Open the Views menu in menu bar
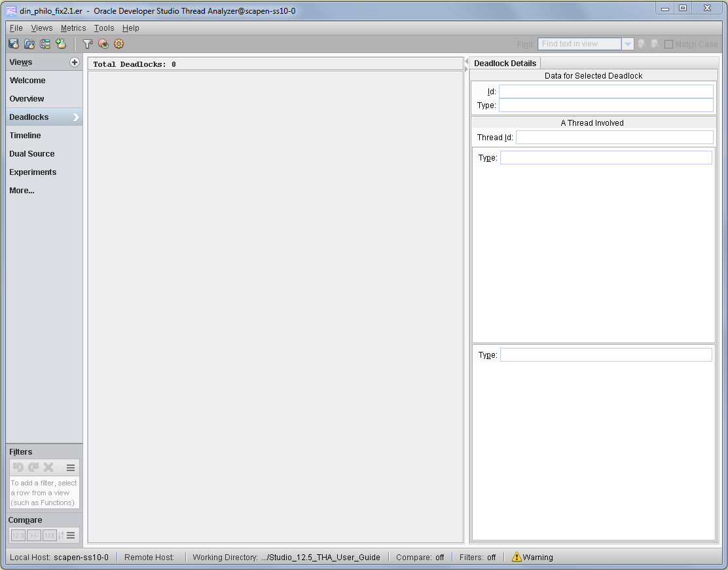728x570 pixels. coord(42,28)
